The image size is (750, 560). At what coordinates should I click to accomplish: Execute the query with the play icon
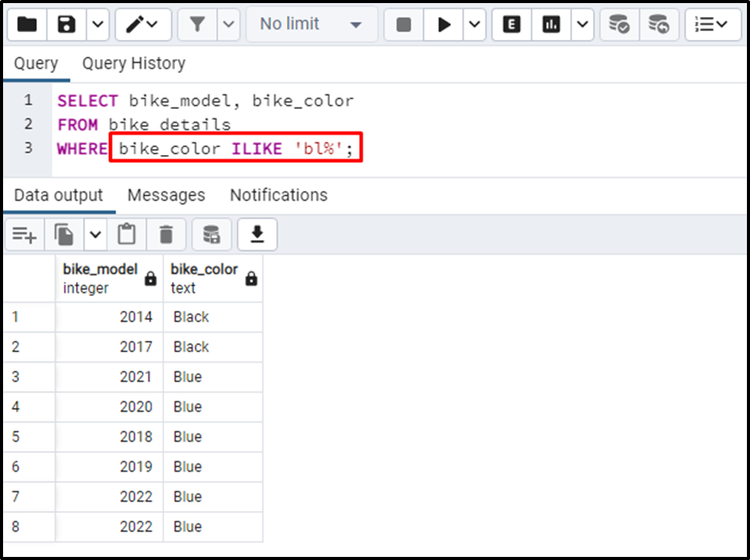[445, 24]
